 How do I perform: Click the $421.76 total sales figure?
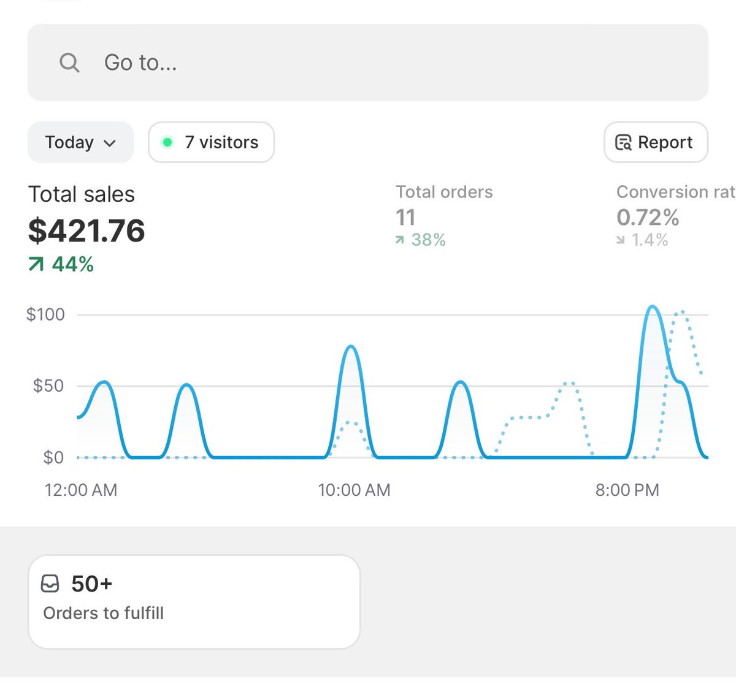(86, 232)
